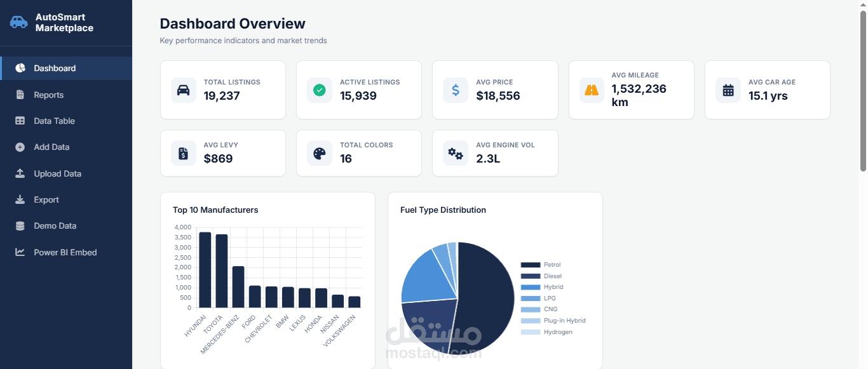Screen dimensions: 868x369
Task: Click the car icon in Total Listings card
Action: click(183, 90)
